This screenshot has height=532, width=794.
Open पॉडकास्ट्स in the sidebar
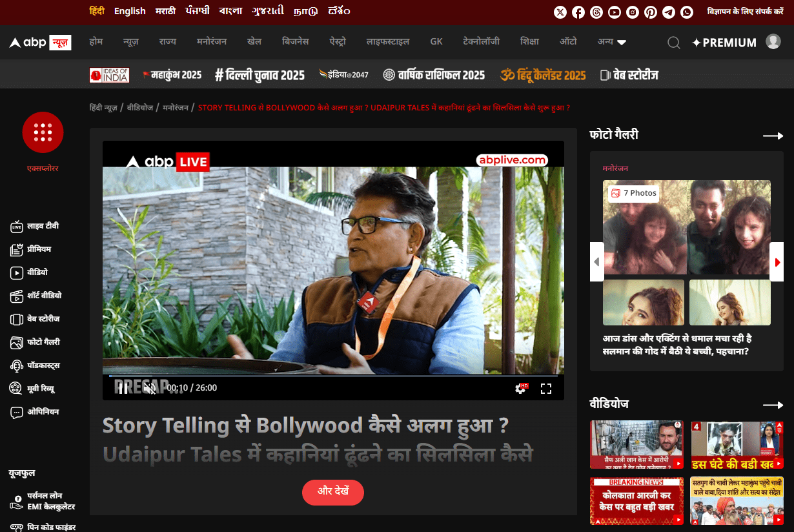click(35, 366)
